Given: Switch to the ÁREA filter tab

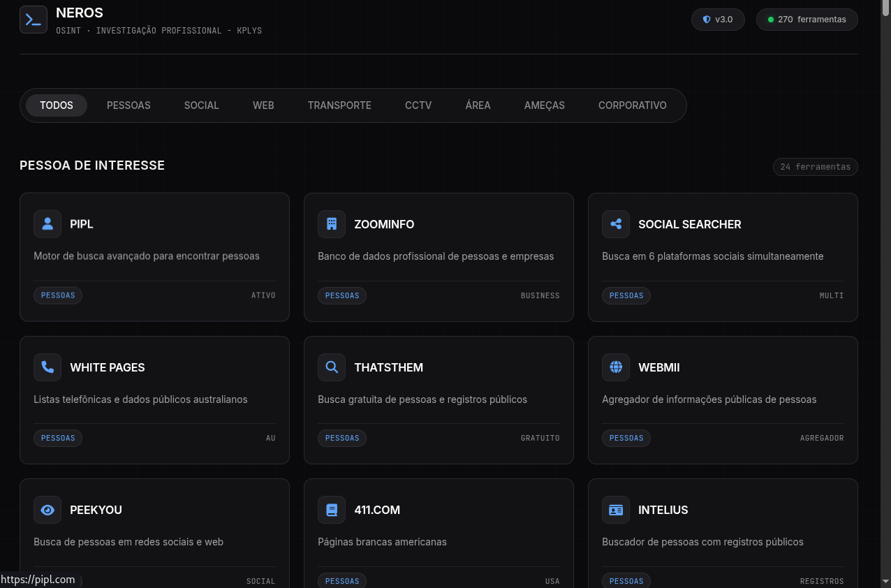Looking at the screenshot, I should (x=478, y=105).
